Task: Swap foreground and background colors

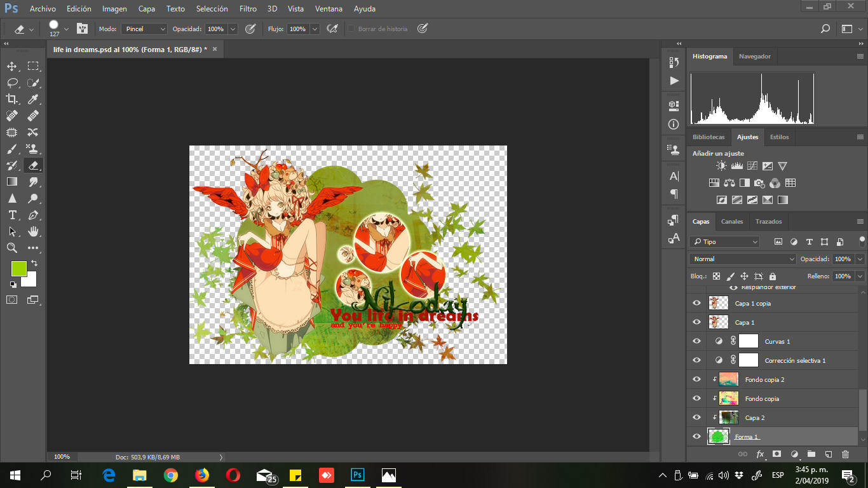Action: [x=34, y=262]
